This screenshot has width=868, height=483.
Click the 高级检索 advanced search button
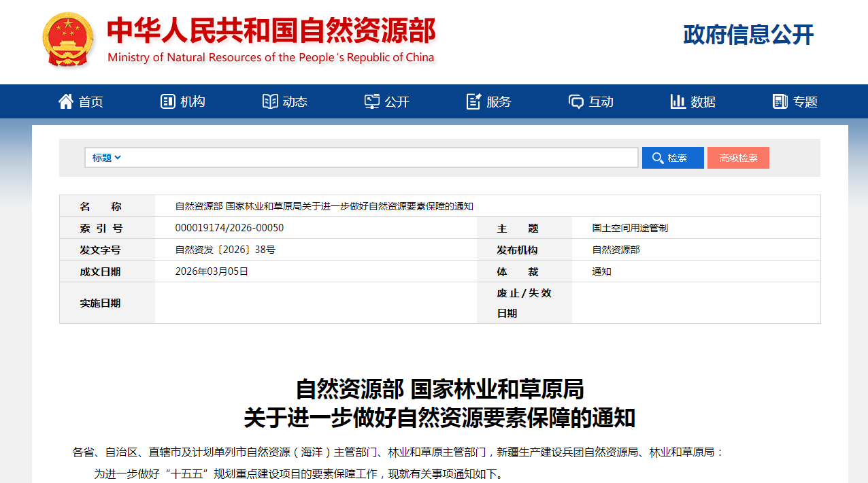[x=738, y=157]
